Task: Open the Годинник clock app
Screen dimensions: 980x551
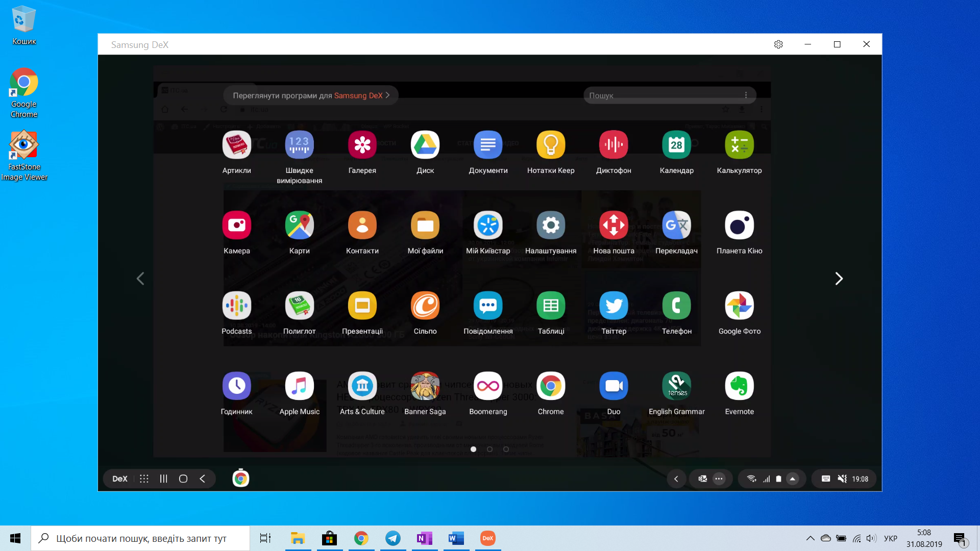Action: [x=236, y=386]
